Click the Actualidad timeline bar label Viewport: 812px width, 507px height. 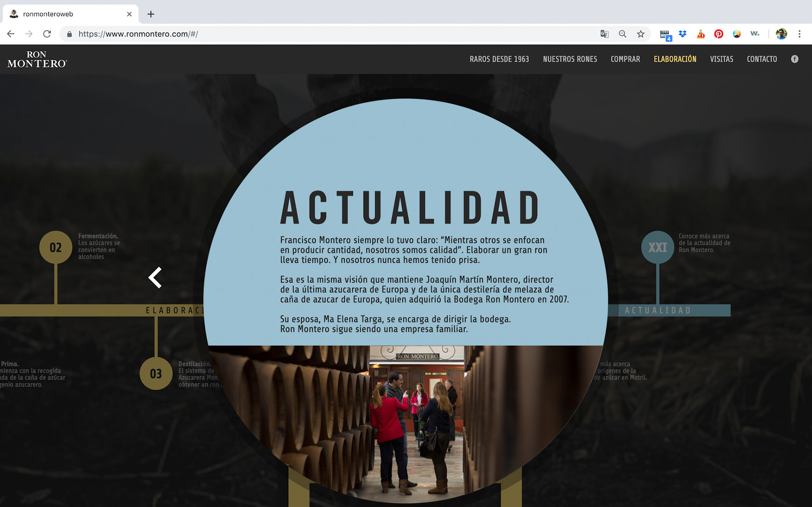658,310
